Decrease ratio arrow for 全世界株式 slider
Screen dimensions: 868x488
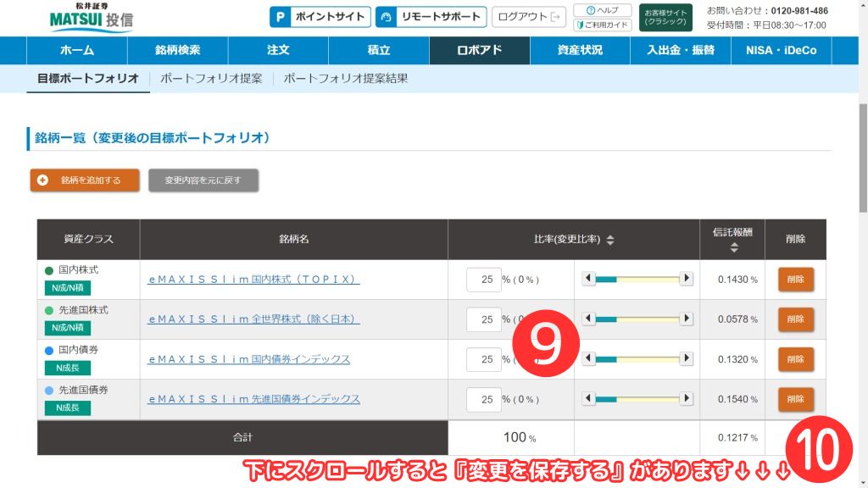(x=588, y=319)
